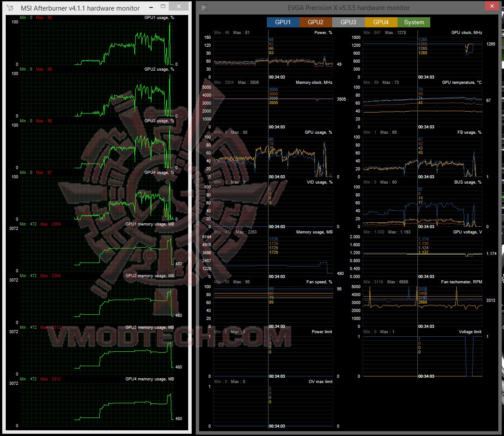
Task: Click the 'Memory usage, MB' title in EVGA
Action: point(315,232)
